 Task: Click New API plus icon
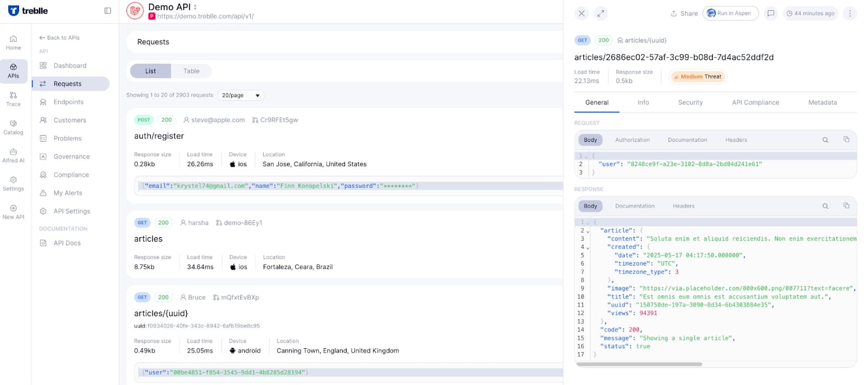(x=14, y=208)
